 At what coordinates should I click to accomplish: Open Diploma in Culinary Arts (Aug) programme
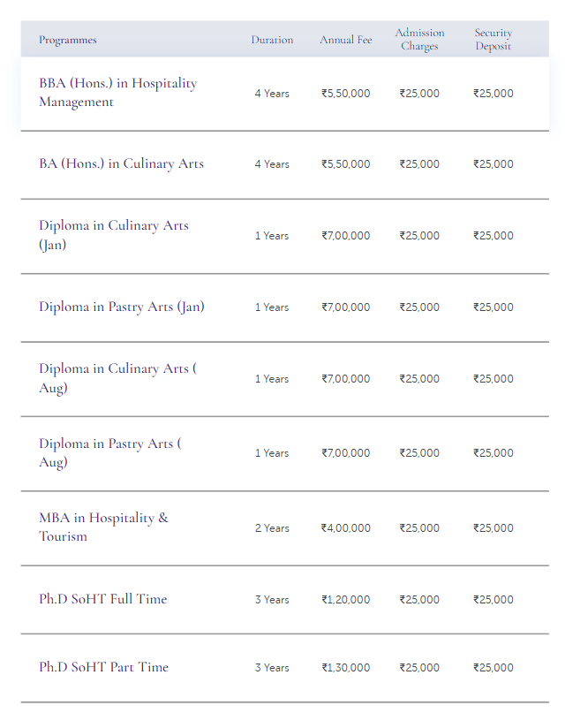pos(117,378)
